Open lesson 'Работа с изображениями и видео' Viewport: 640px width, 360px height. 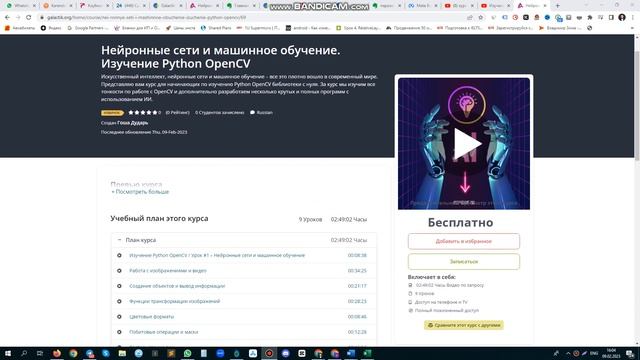click(168, 271)
